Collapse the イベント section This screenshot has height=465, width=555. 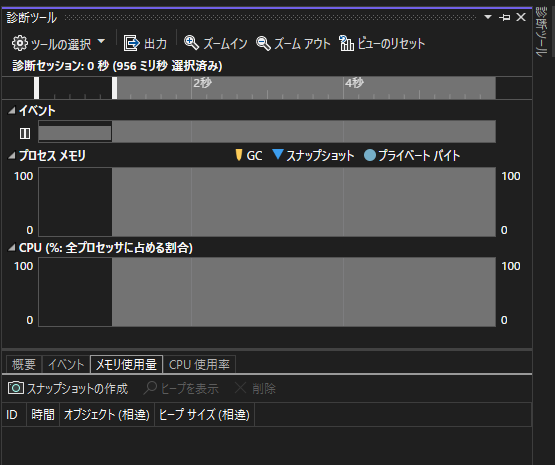[x=12, y=111]
